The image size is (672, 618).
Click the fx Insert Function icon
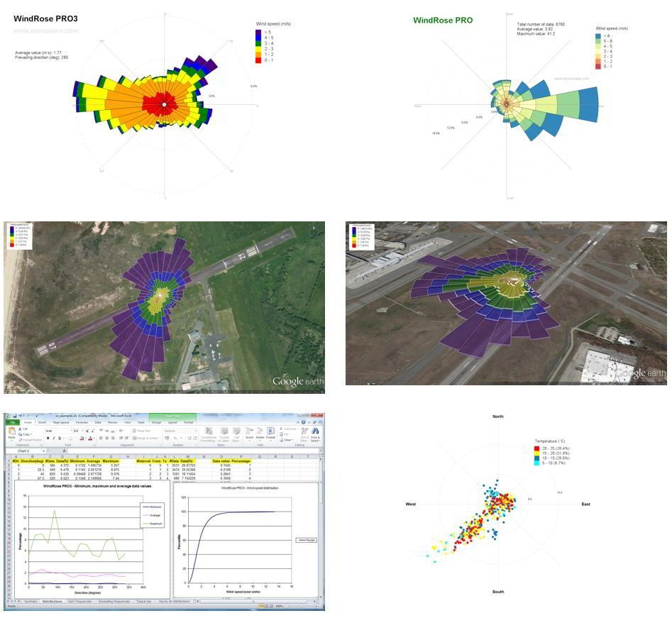click(x=65, y=451)
